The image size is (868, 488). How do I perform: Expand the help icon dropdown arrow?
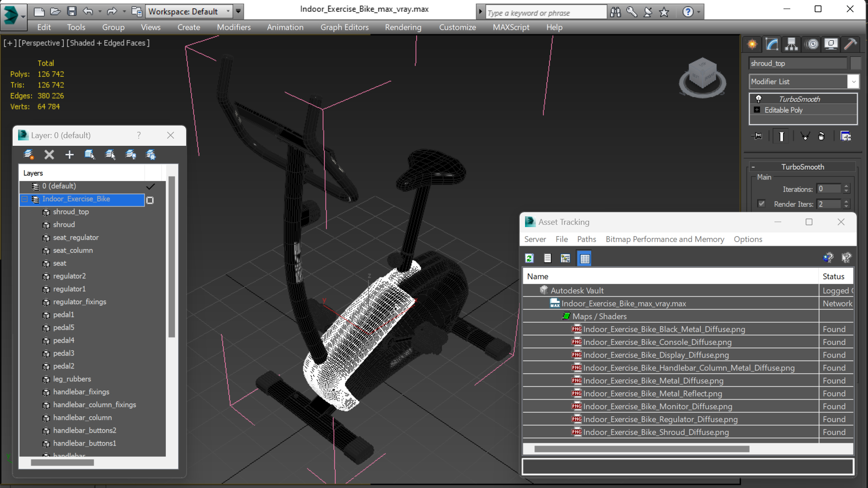click(x=699, y=12)
